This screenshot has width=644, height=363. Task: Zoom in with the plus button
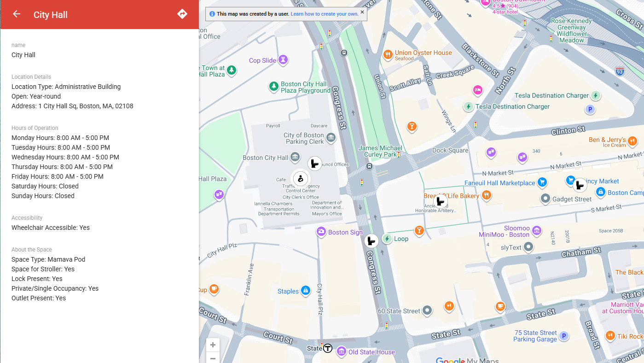pyautogui.click(x=213, y=345)
